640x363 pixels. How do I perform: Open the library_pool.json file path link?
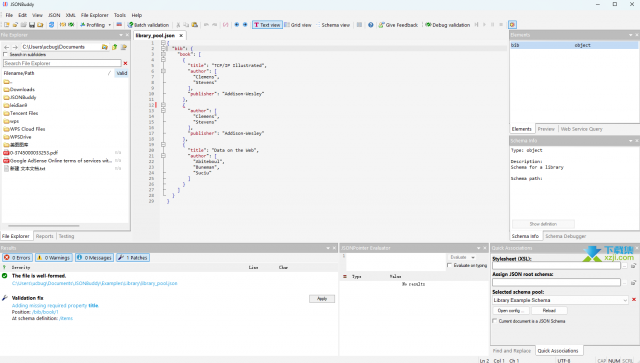click(x=94, y=283)
